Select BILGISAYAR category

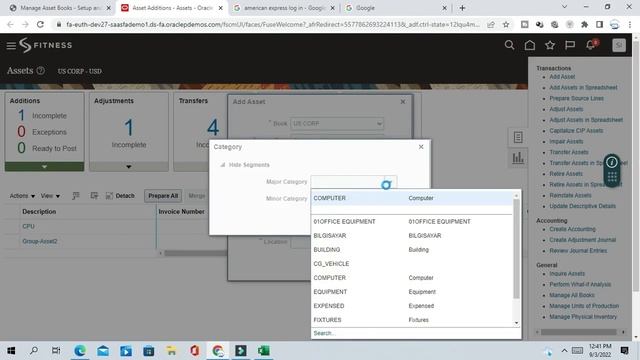tap(412, 236)
